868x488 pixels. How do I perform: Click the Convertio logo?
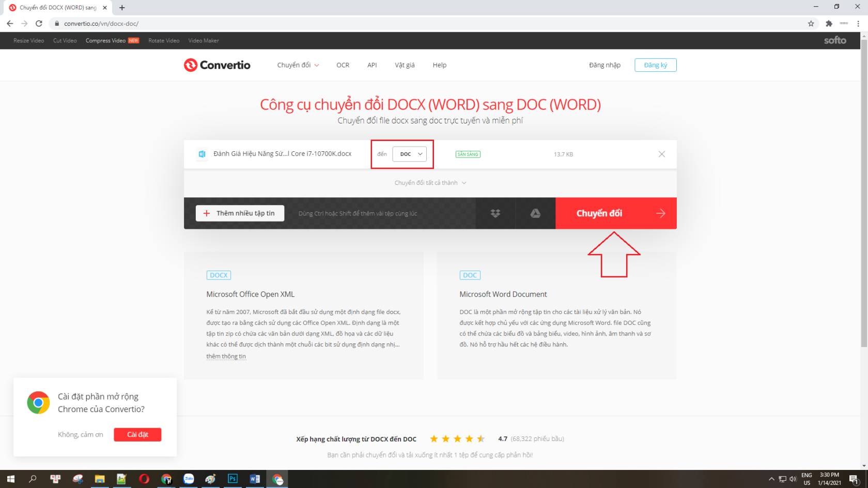(x=217, y=65)
